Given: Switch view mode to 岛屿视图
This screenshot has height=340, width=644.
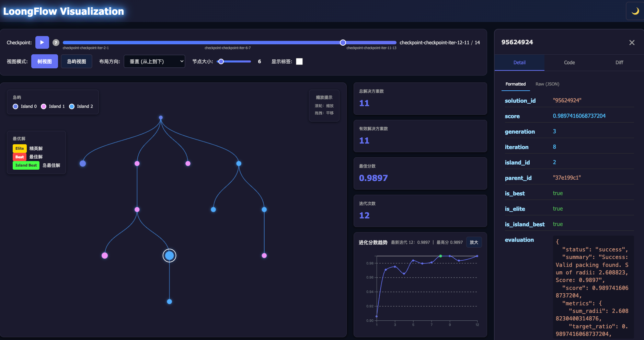Looking at the screenshot, I should point(76,61).
